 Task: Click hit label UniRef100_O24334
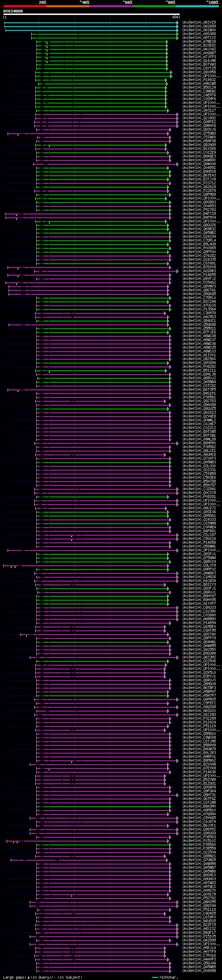click(x=199, y=237)
